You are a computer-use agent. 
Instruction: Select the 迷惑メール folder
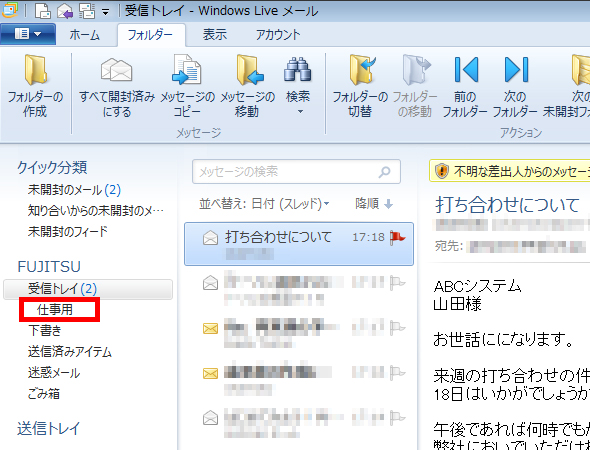pos(54,373)
